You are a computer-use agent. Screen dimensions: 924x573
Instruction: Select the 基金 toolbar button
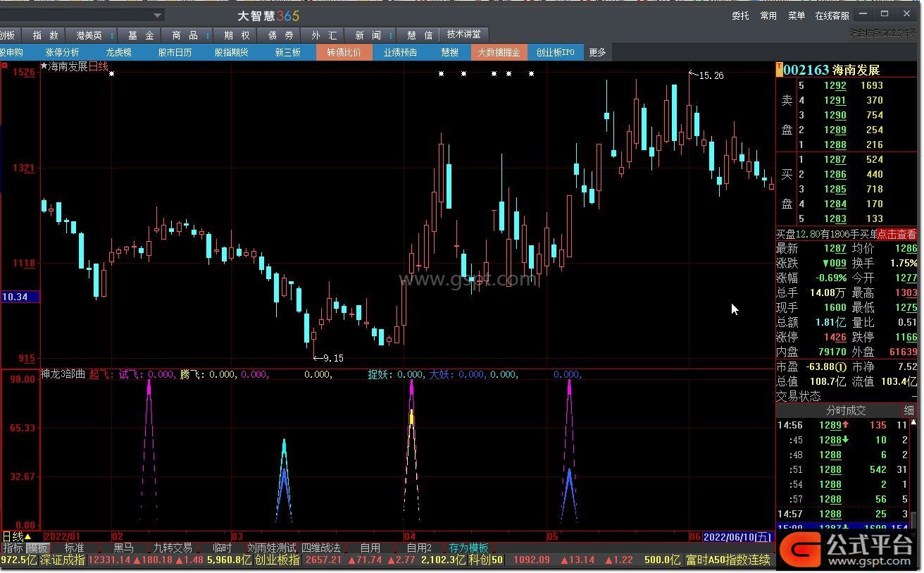140,35
